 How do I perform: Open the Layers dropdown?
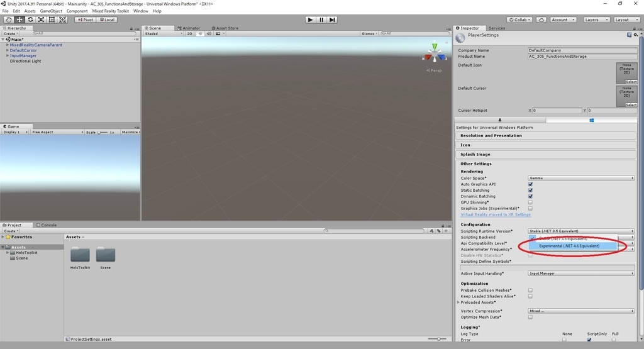pos(596,19)
